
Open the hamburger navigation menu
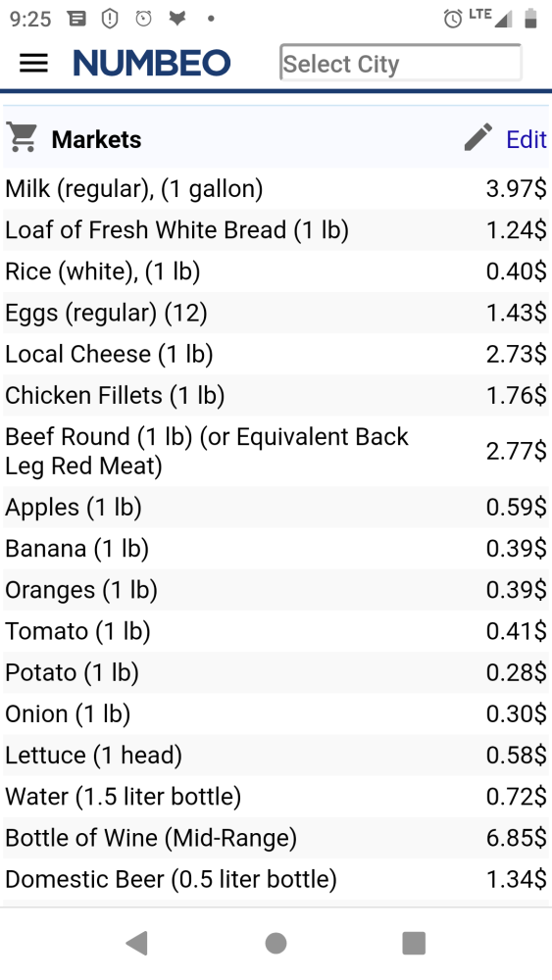point(33,63)
